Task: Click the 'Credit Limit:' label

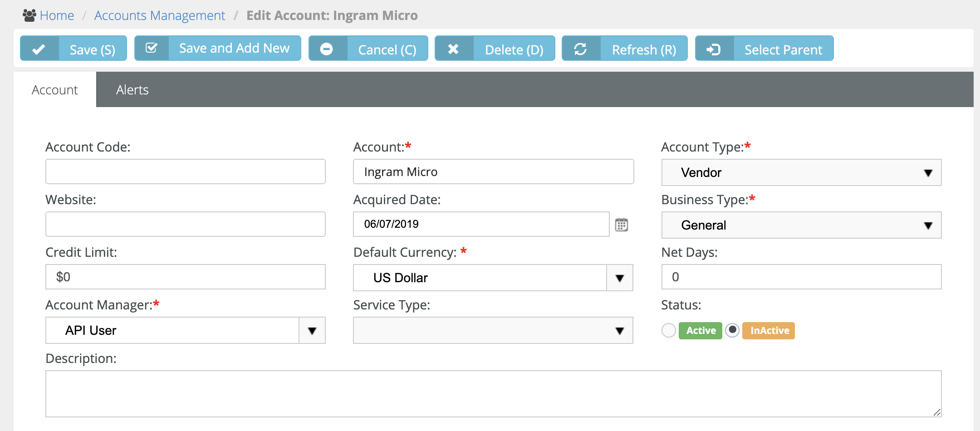Action: (x=81, y=252)
